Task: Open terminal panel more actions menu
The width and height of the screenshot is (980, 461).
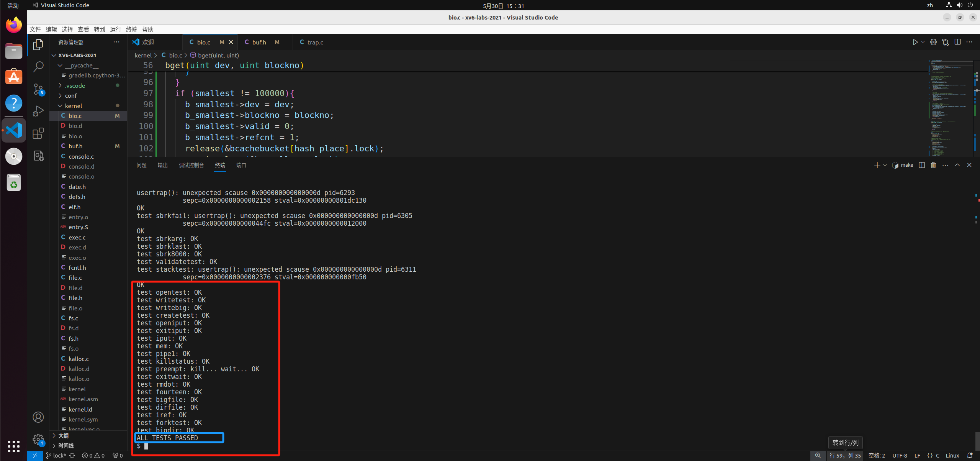Action: [x=945, y=165]
